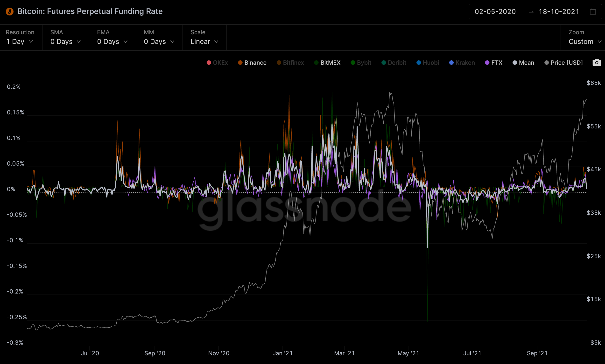Viewport: 605px width, 364px height.
Task: Click the OKEx red legend dot
Action: coord(209,63)
